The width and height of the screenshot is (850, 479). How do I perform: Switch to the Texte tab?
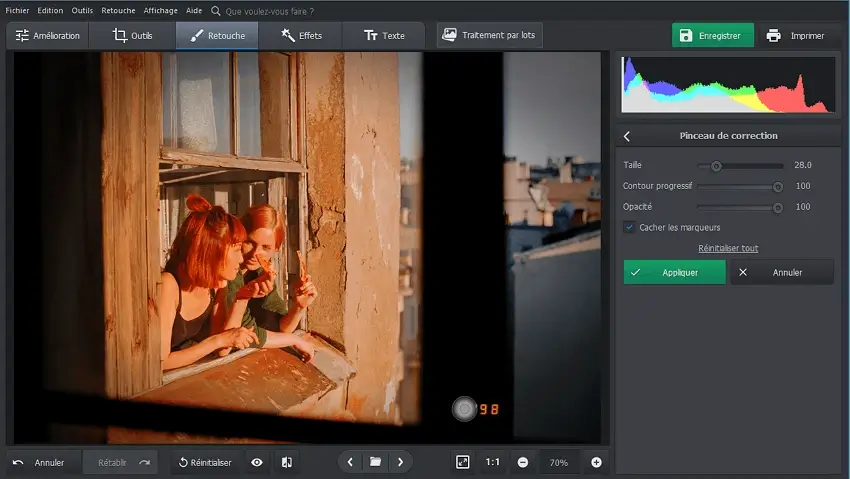(x=384, y=36)
